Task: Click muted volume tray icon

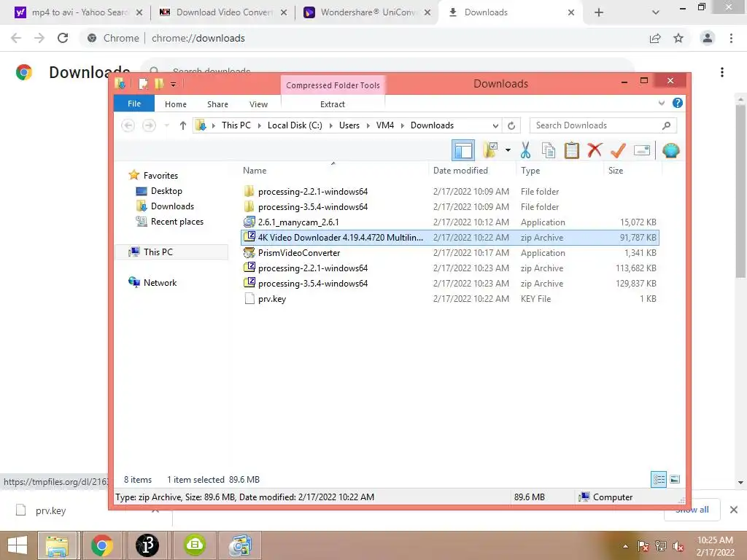Action: click(678, 545)
